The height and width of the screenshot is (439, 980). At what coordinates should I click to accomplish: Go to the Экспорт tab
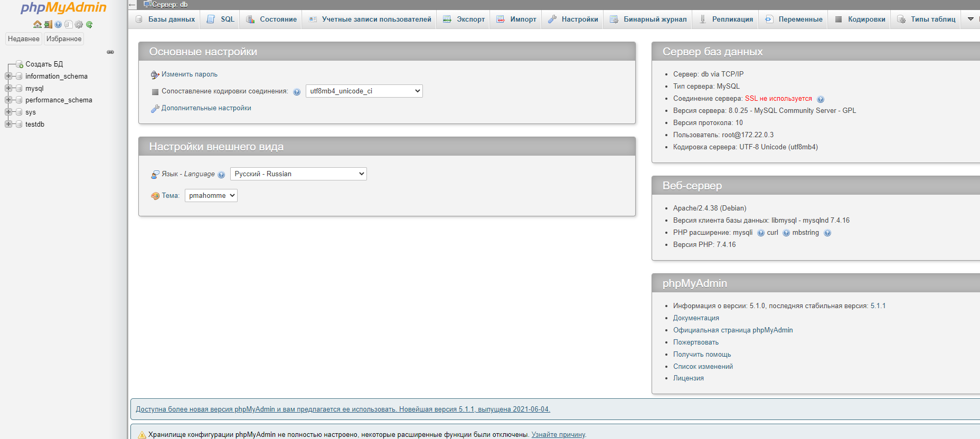point(464,19)
